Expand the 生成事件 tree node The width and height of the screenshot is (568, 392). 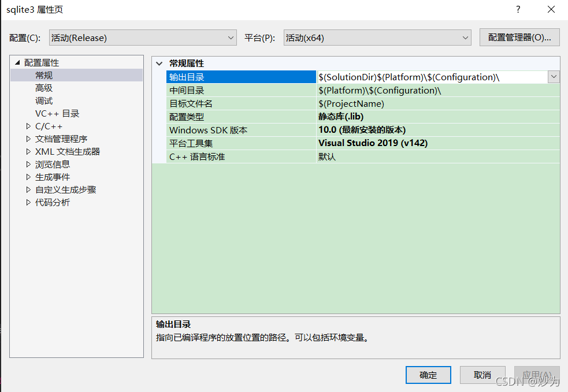[29, 177]
